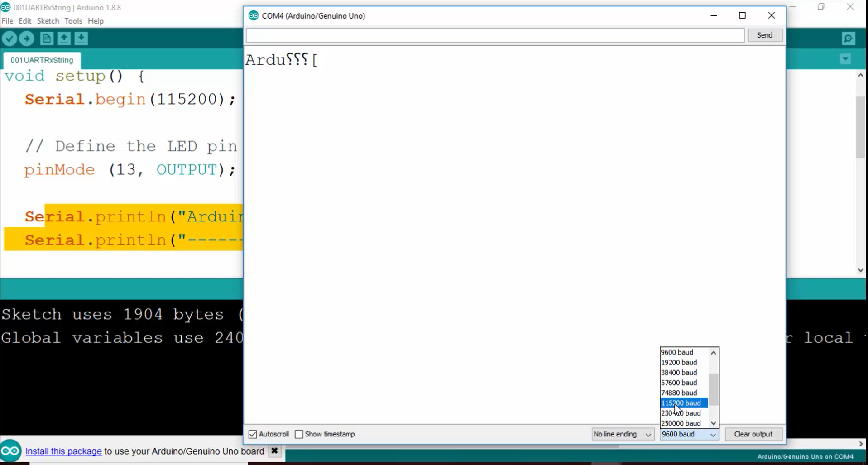Open the Help menu
This screenshot has height=465, width=868.
(96, 21)
